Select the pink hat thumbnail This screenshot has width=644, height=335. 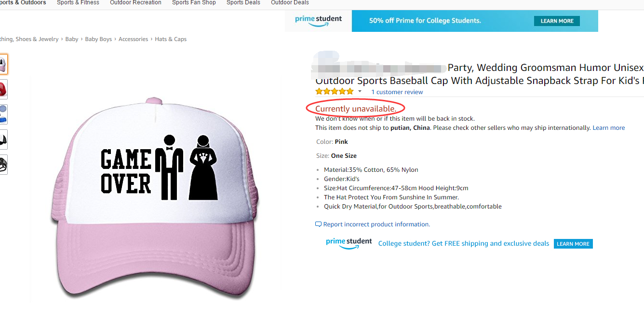[3, 64]
